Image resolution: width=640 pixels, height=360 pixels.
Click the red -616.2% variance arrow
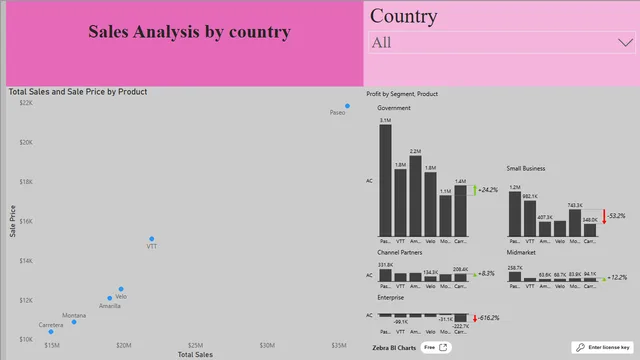point(475,318)
